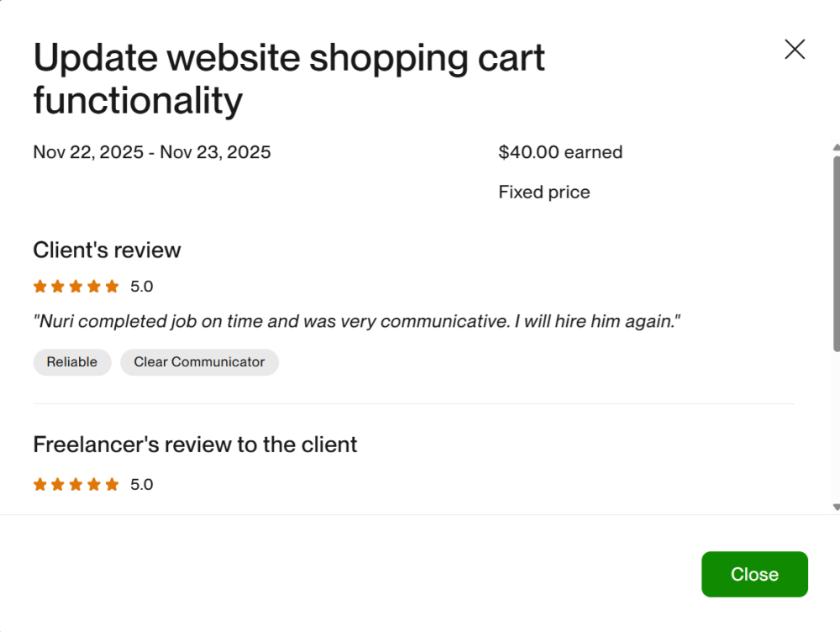The width and height of the screenshot is (840, 632).
Task: Click the scrollbar up arrow
Action: [835, 148]
